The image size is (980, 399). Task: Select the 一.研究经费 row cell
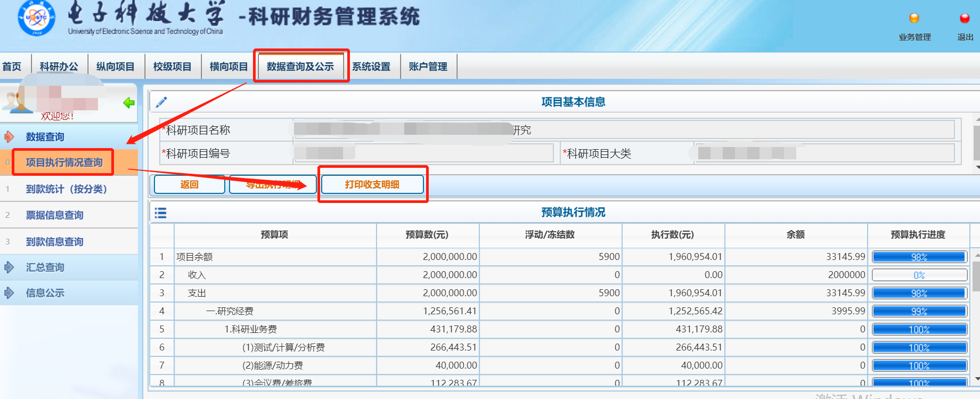coord(275,311)
